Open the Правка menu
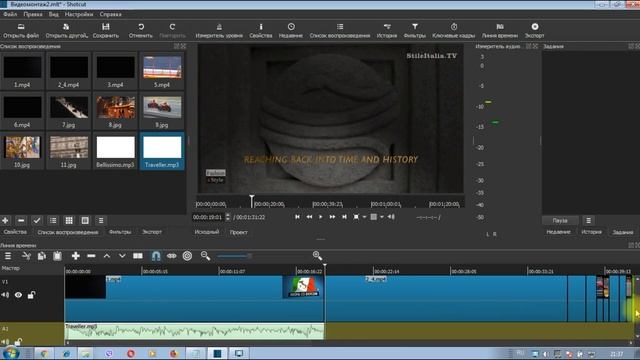Viewport: 640px width, 360px height. pyautogui.click(x=33, y=14)
